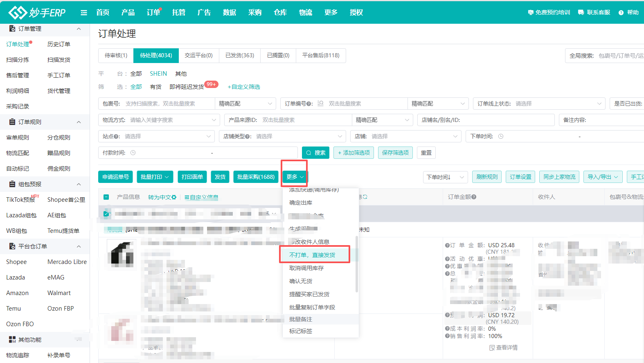Screen dimensions: 644x363
Task: Collapse the 订单管理 sidebar section
Action: coord(79,29)
